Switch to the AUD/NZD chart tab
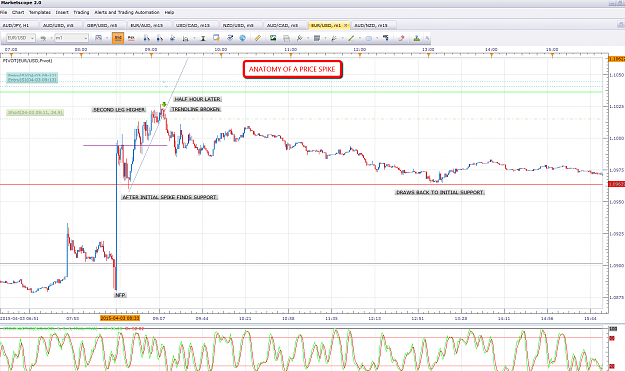Viewport: 625px width, 371px height. [373, 25]
